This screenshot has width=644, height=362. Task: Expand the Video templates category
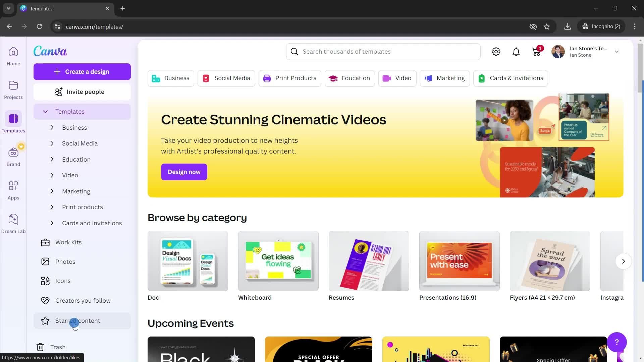tap(52, 176)
